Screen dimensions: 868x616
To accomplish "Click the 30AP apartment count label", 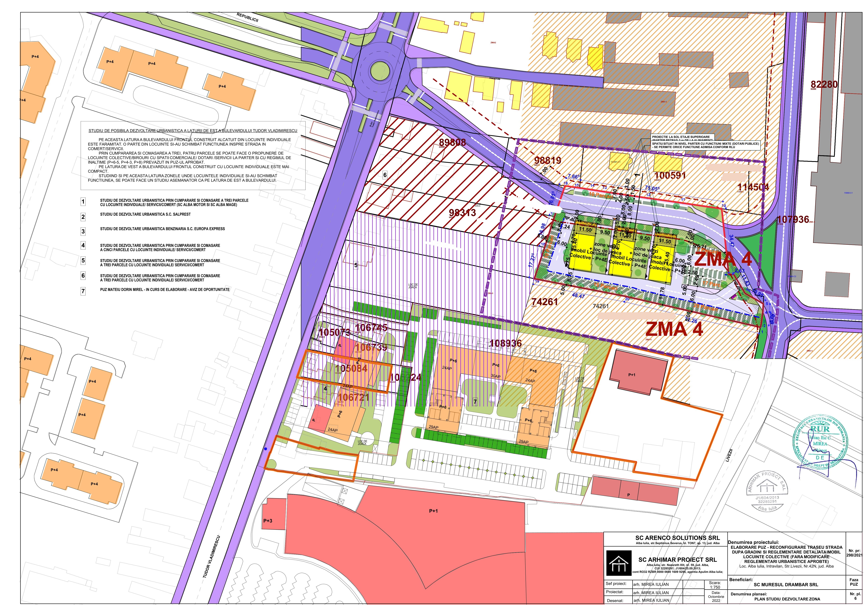I will pos(496,376).
